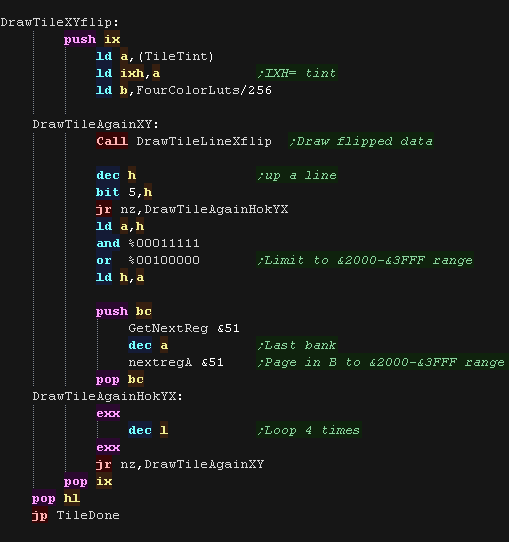Click on TileTint operand text

pyautogui.click(x=176, y=56)
